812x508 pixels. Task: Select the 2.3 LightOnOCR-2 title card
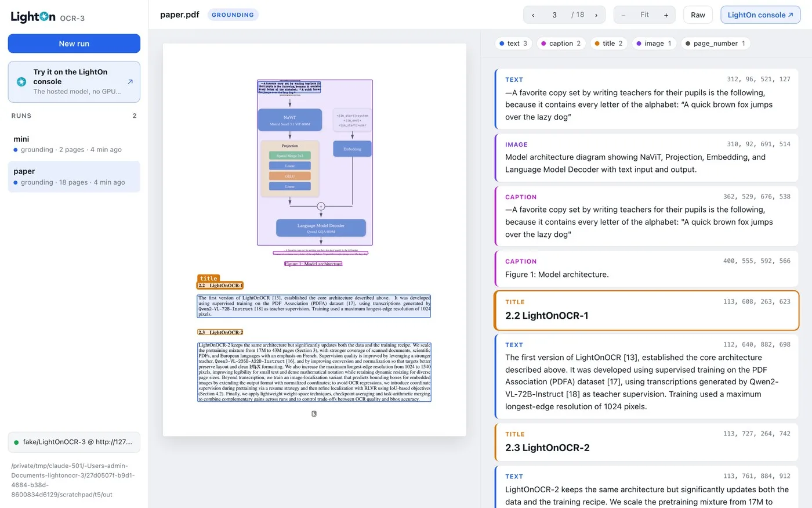pos(647,442)
